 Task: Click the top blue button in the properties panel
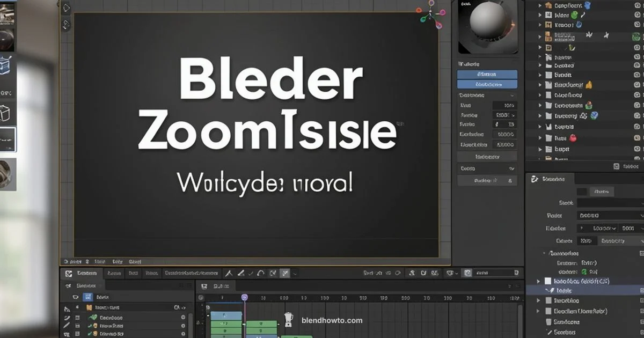(x=487, y=75)
